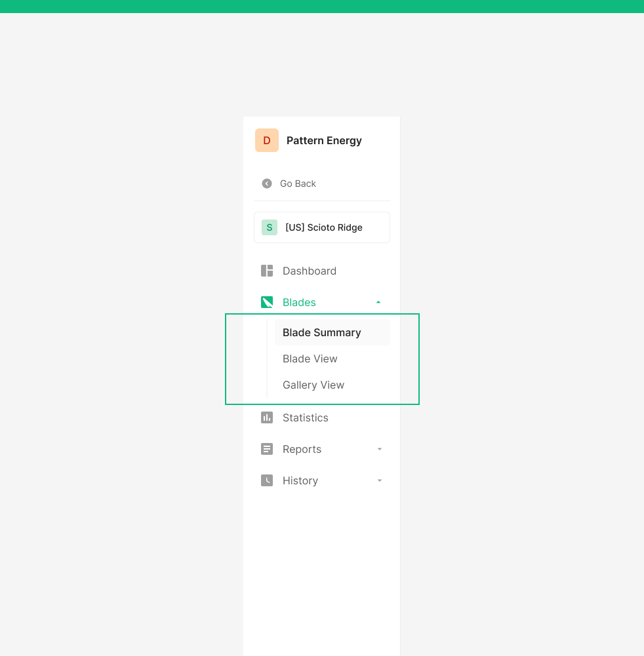Go to the Dashboard label
The width and height of the screenshot is (644, 656).
coord(310,271)
